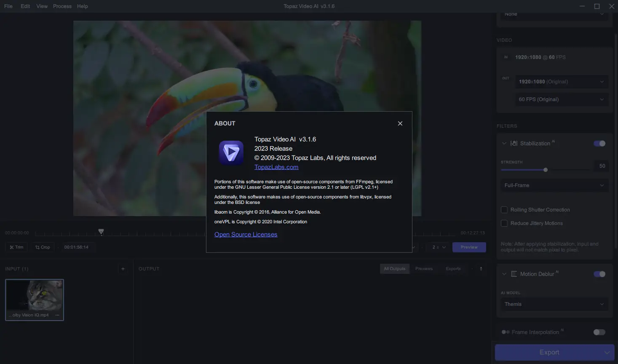Open the Full-Frame stabilization mode dropdown
Image resolution: width=618 pixels, height=364 pixels.
coord(554,185)
